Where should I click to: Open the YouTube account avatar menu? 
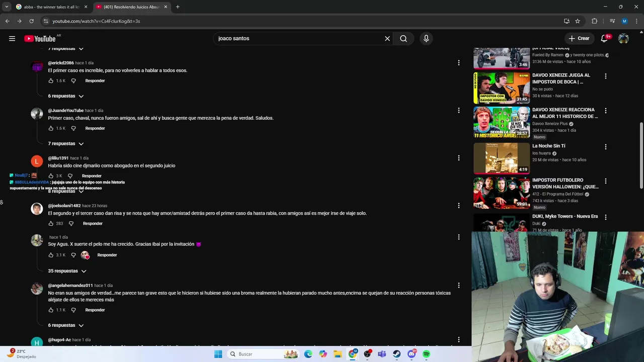pyautogui.click(x=623, y=39)
